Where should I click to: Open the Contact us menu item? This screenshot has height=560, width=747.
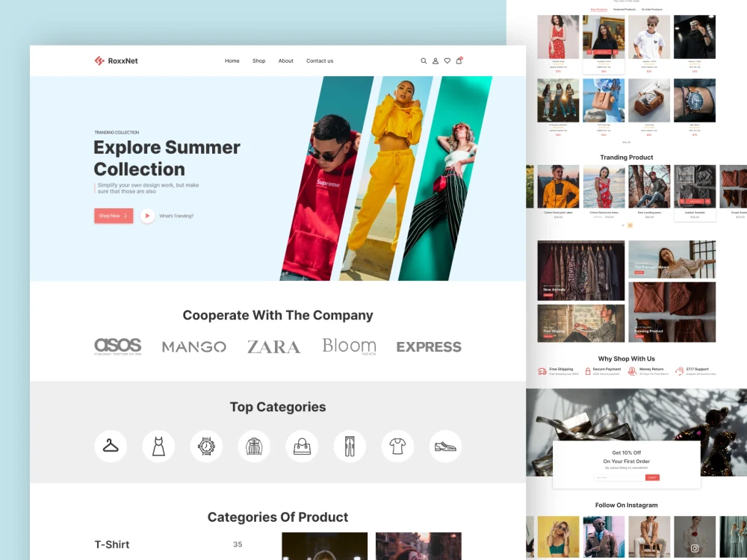click(x=320, y=61)
